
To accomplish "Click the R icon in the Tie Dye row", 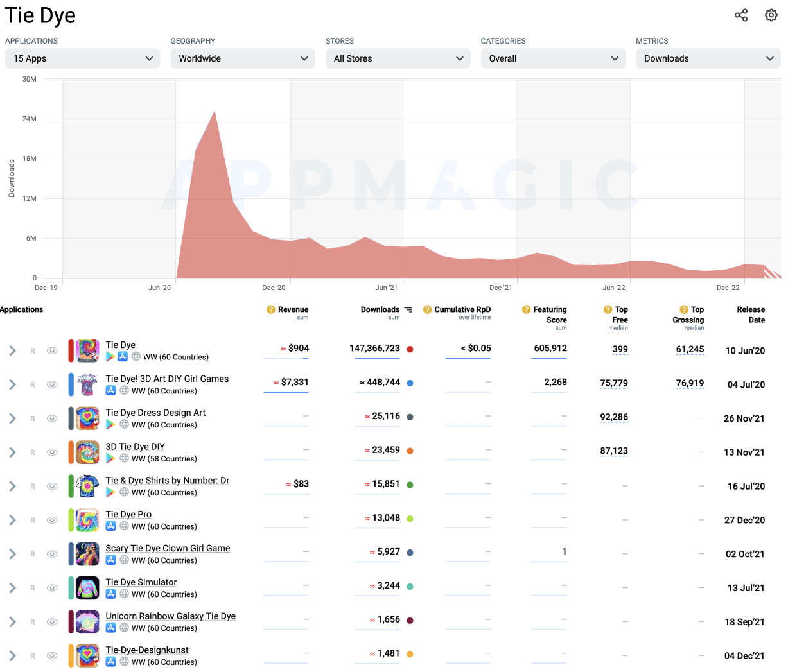I will pos(32,350).
